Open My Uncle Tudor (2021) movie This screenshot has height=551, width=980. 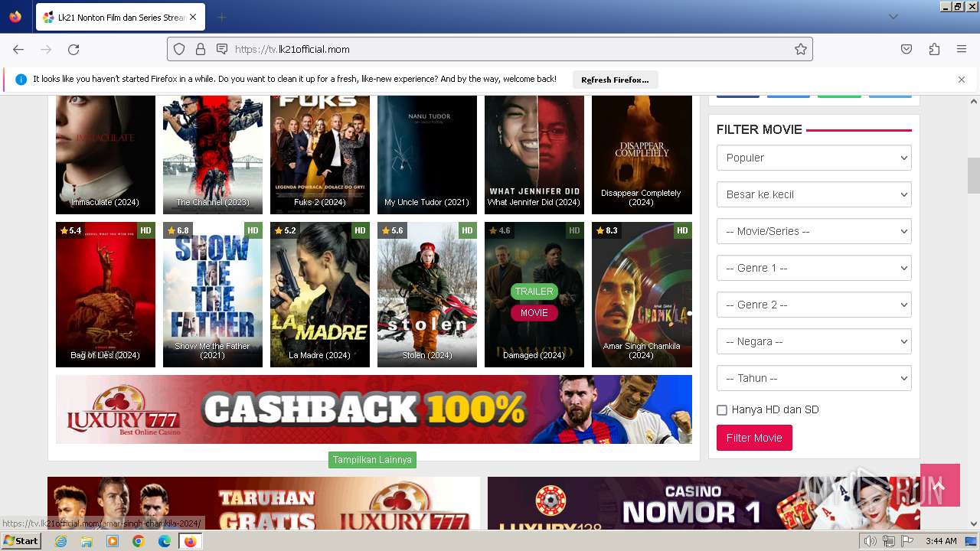[x=427, y=155]
